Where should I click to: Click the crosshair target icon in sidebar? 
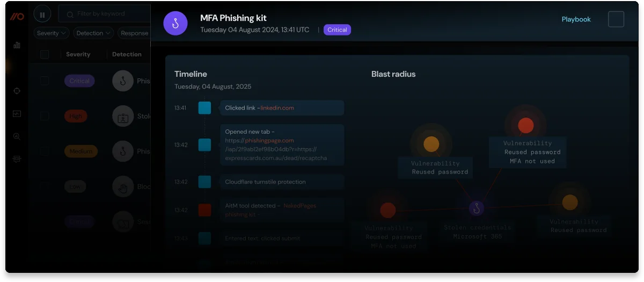click(x=17, y=91)
